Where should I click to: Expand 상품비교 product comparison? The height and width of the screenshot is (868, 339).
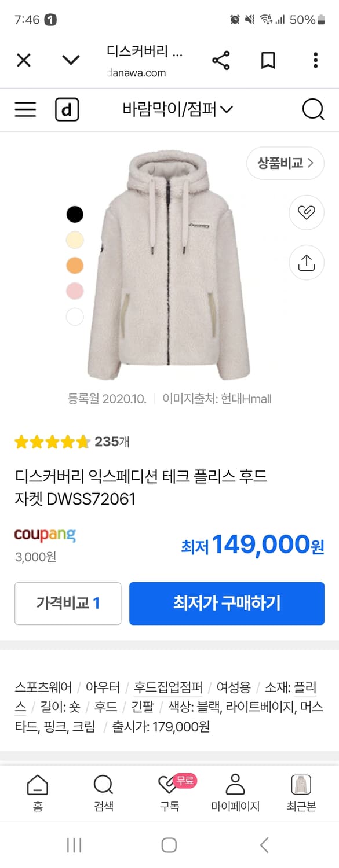tap(285, 163)
